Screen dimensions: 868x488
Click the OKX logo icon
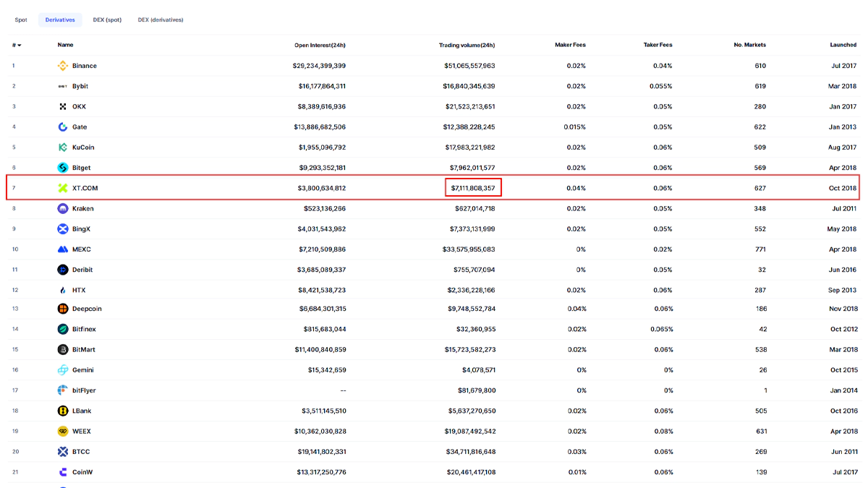point(63,106)
